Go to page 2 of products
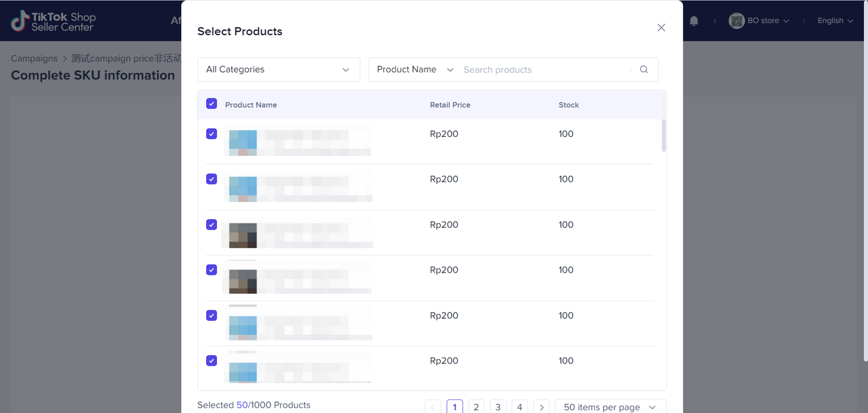 [x=476, y=407]
